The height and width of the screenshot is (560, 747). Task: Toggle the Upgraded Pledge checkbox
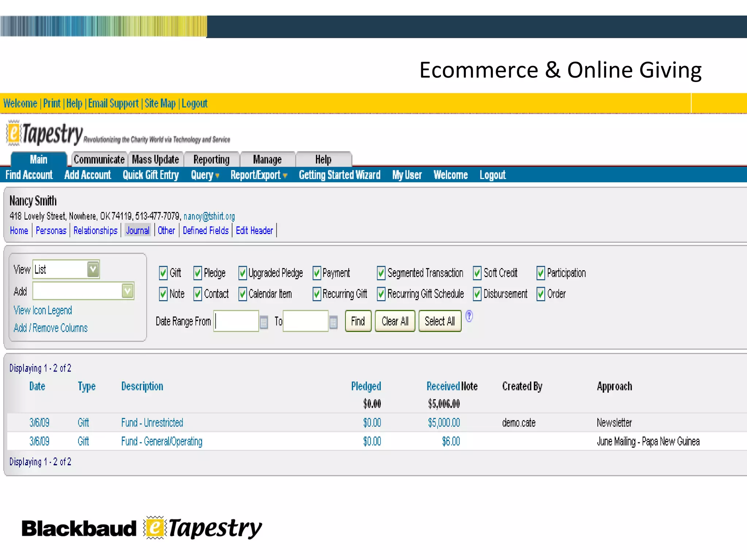coord(242,273)
